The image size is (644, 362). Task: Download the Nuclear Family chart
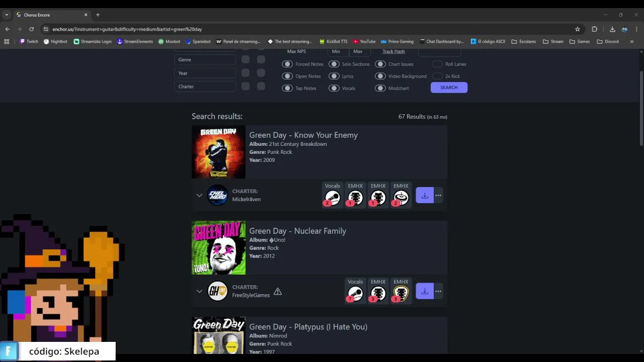[x=425, y=291]
